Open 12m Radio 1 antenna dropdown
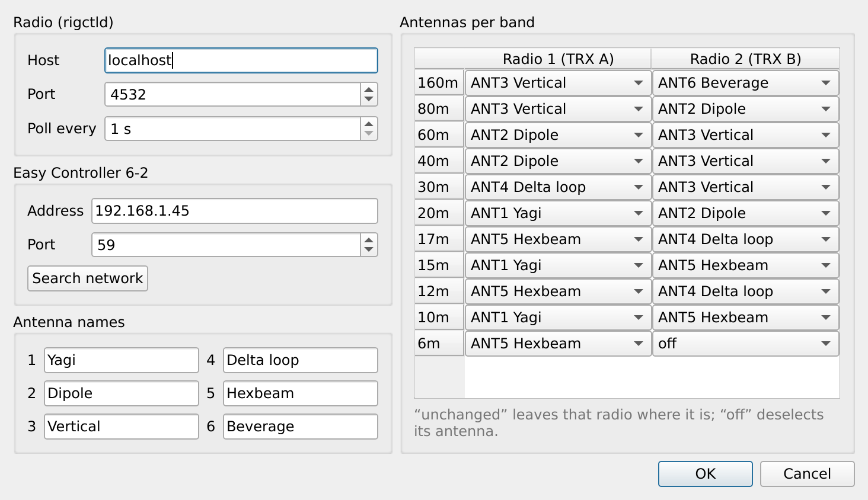Viewport: 868px width, 500px height. [x=558, y=291]
